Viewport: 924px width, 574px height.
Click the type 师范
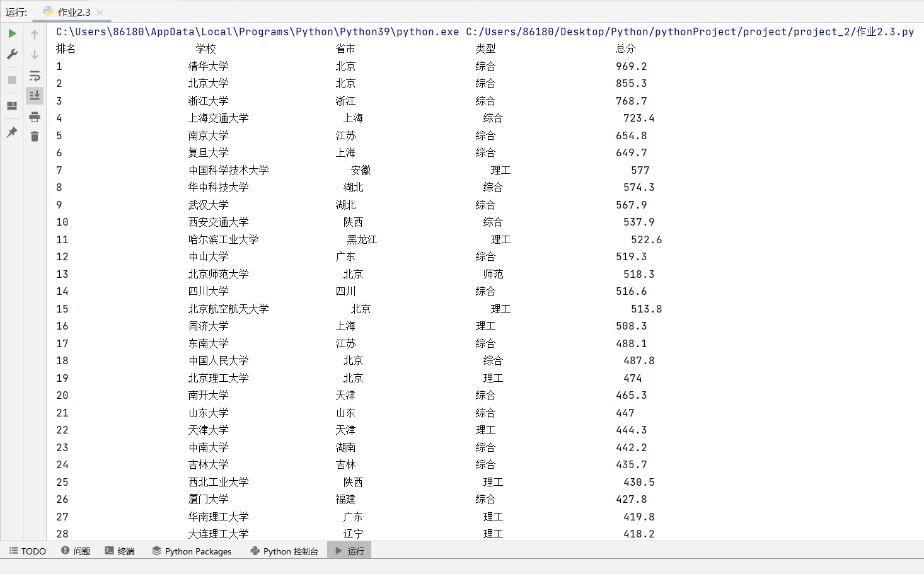pos(493,274)
